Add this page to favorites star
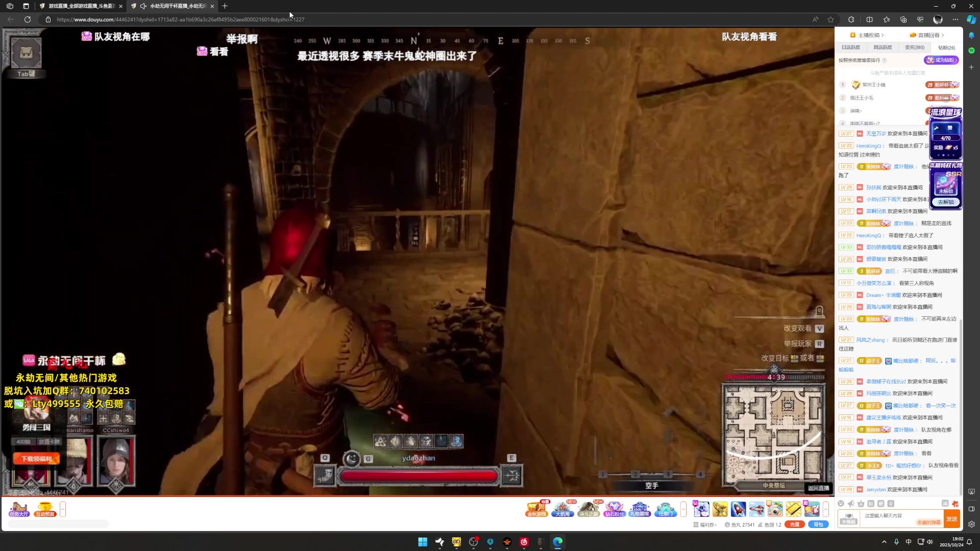Viewport: 980px width, 551px height. pos(830,19)
